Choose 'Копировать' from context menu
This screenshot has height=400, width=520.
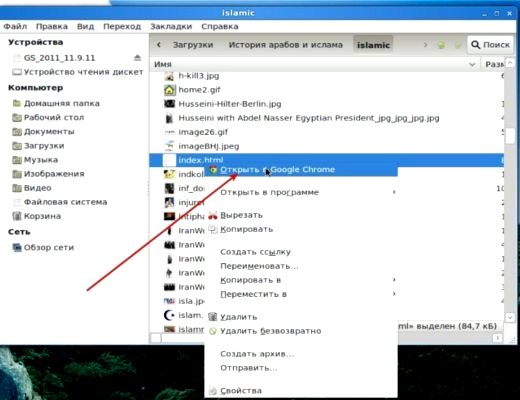301,229
